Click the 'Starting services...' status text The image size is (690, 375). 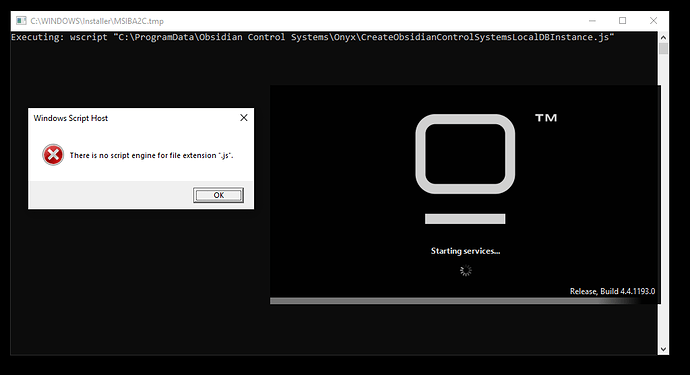[465, 251]
